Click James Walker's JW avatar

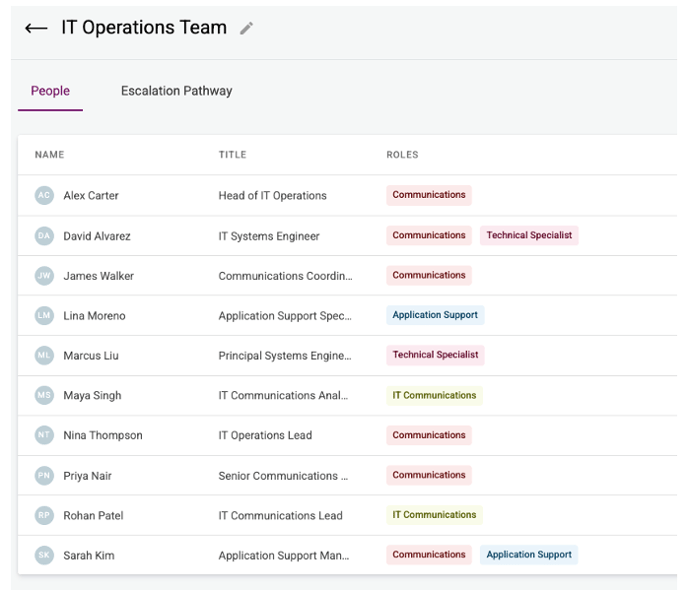click(44, 275)
